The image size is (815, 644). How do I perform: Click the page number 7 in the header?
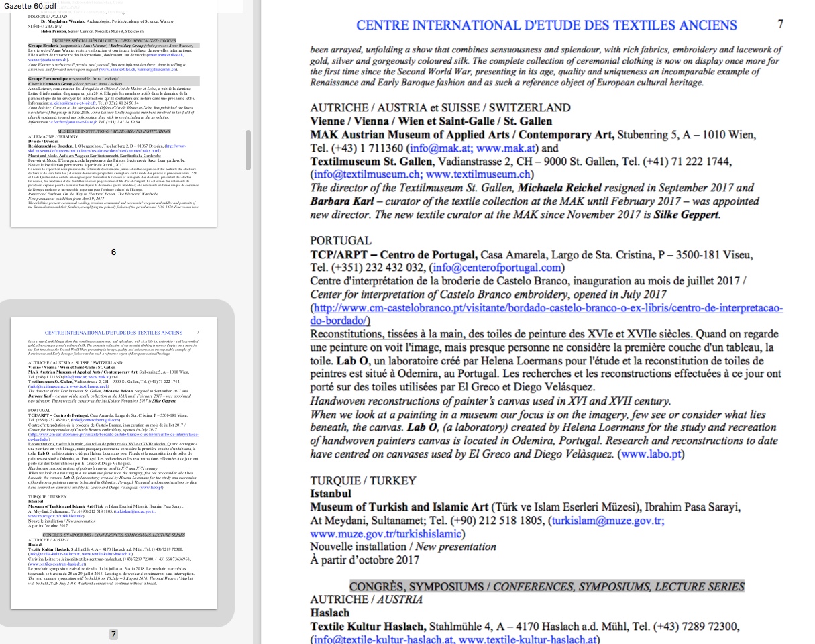[x=780, y=24]
